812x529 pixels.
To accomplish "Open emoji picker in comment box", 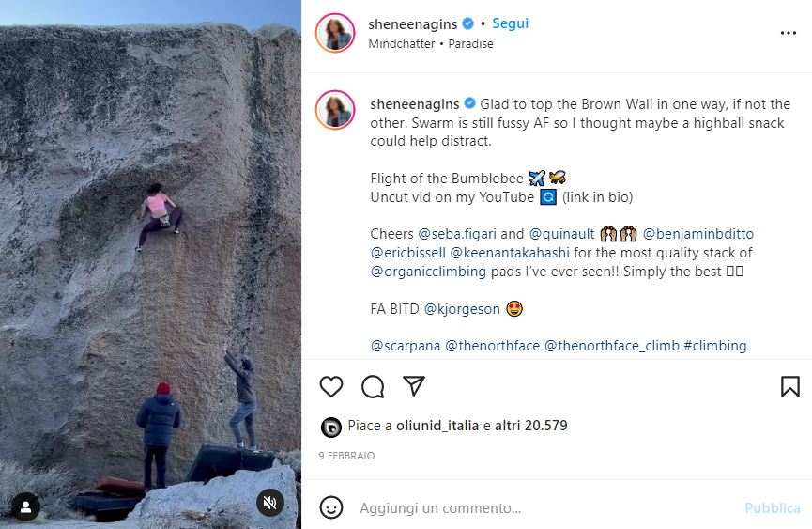I will tap(331, 507).
